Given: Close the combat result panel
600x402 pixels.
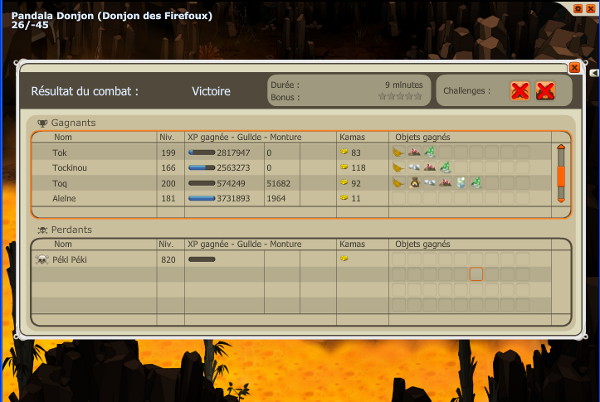Looking at the screenshot, I should (574, 68).
